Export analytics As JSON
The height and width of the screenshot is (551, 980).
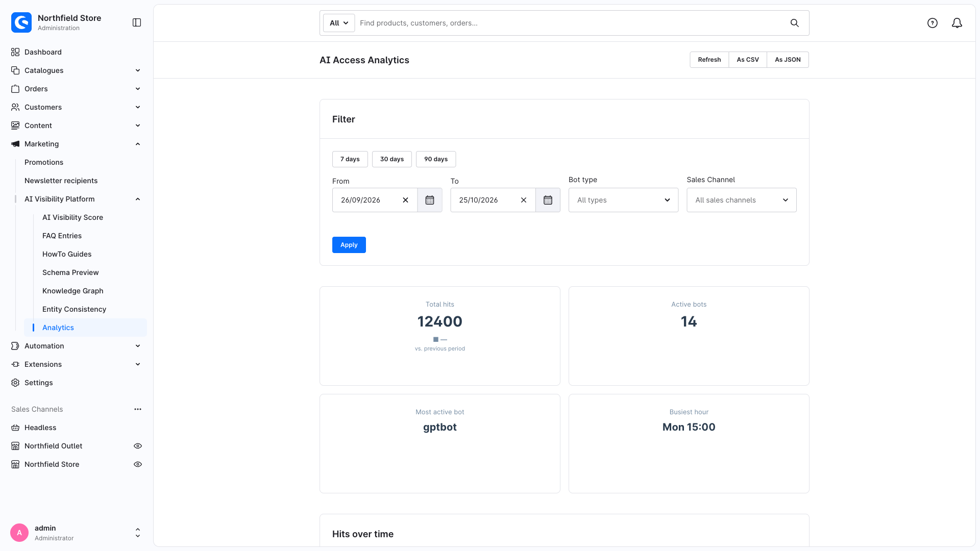pyautogui.click(x=788, y=60)
